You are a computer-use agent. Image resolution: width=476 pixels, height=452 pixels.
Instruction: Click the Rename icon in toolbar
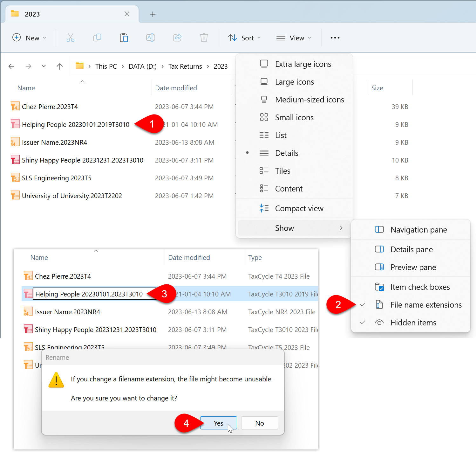point(151,38)
